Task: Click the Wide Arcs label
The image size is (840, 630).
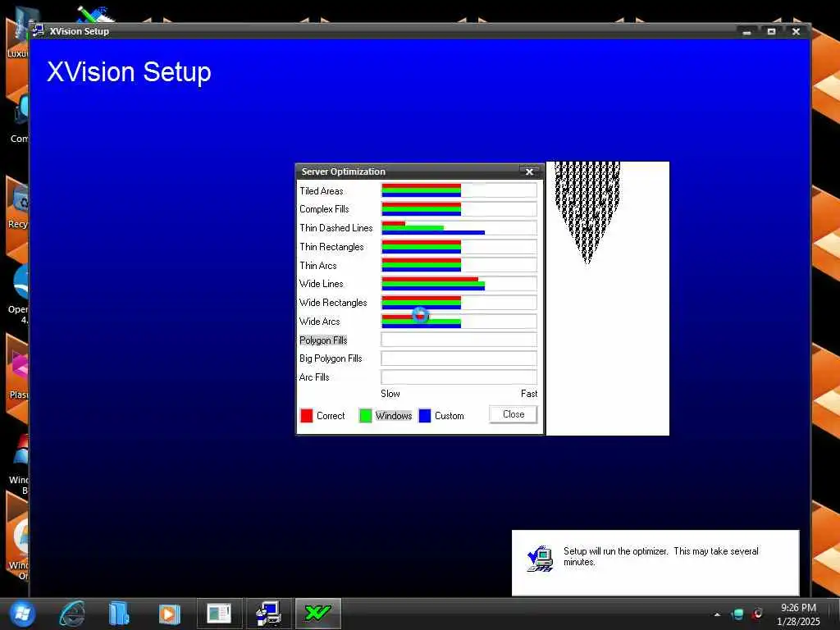Action: tap(320, 322)
